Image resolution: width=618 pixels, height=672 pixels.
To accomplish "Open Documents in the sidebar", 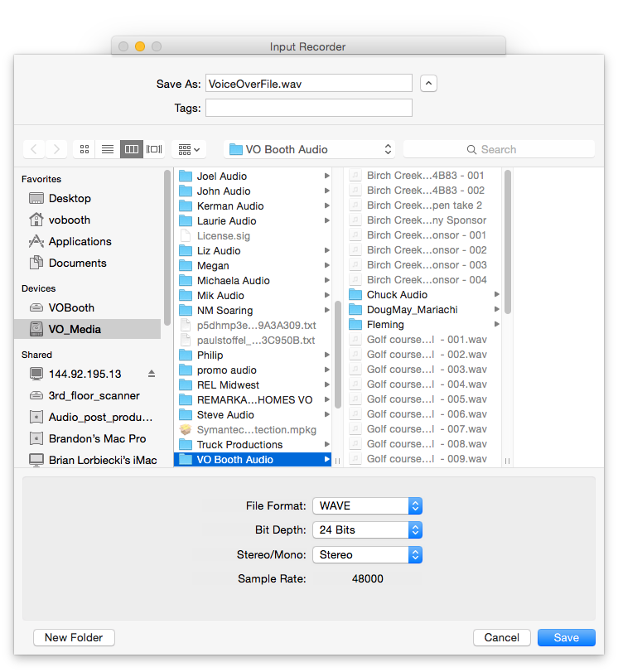I will click(89, 263).
